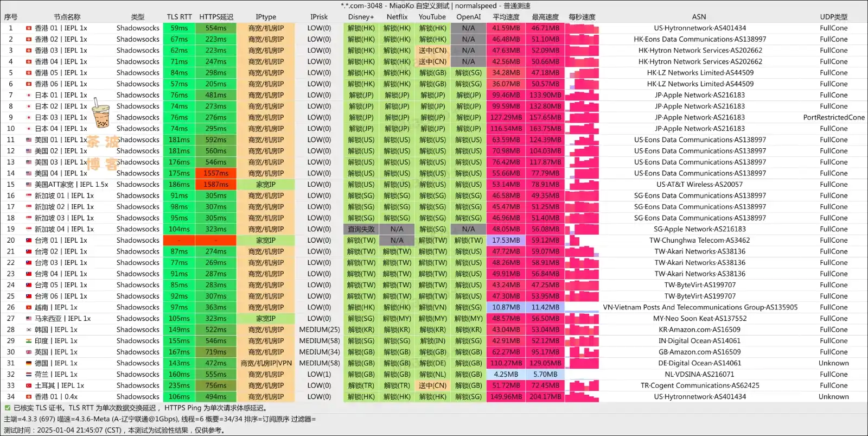This screenshot has width=868, height=436.
Task: Click the 204.17MB max speed cell
Action: pyautogui.click(x=545, y=397)
